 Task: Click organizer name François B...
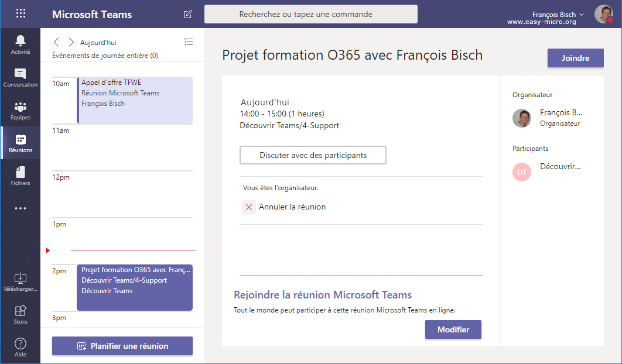(561, 112)
